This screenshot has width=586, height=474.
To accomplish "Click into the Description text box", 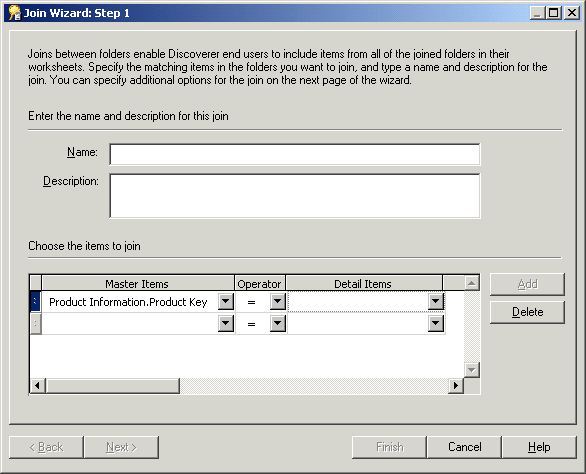I will [295, 196].
